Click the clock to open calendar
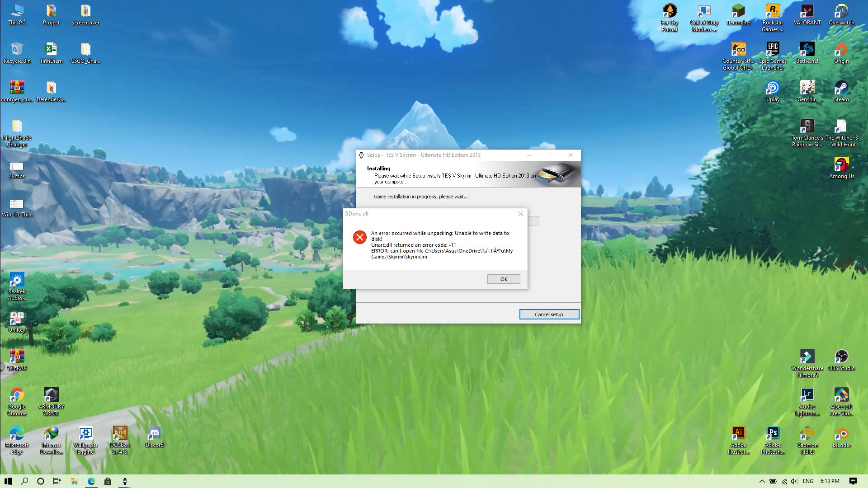 (830, 481)
